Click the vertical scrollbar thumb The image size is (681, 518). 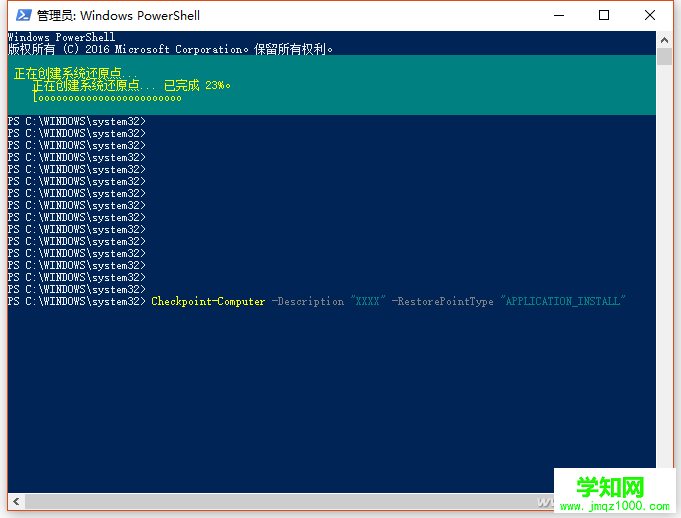tap(664, 57)
